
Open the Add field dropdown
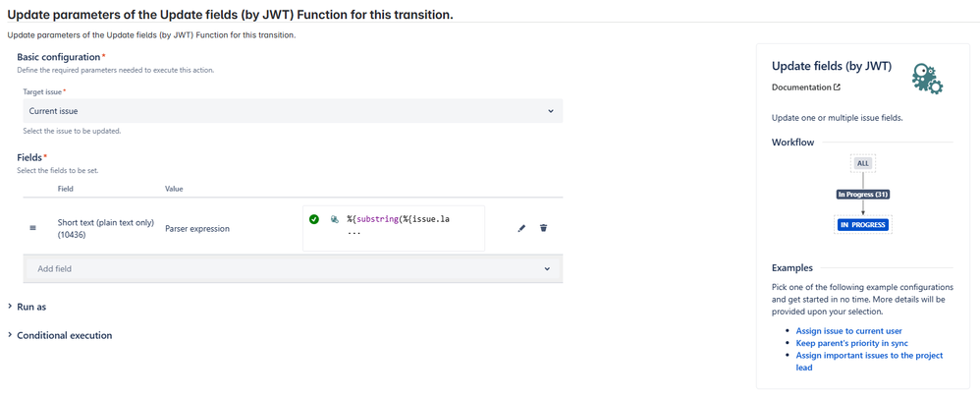click(293, 269)
